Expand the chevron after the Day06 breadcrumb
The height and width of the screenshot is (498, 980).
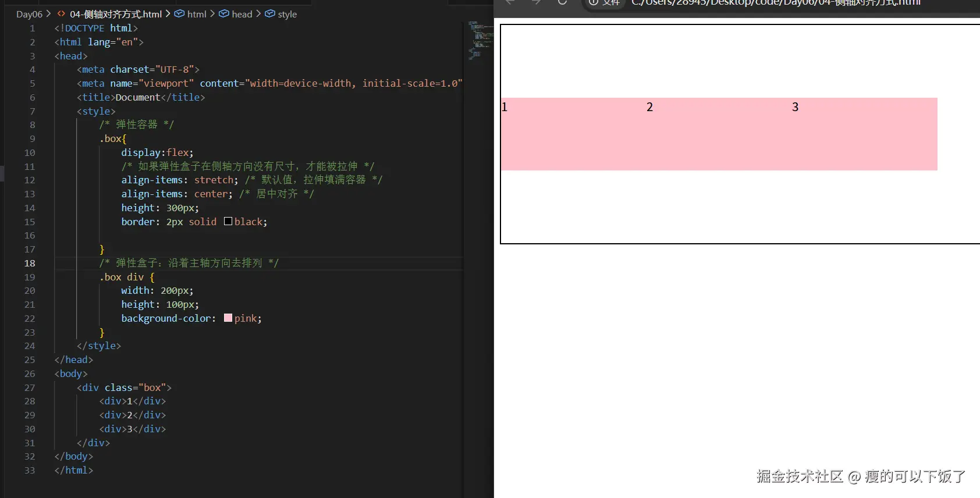(48, 13)
